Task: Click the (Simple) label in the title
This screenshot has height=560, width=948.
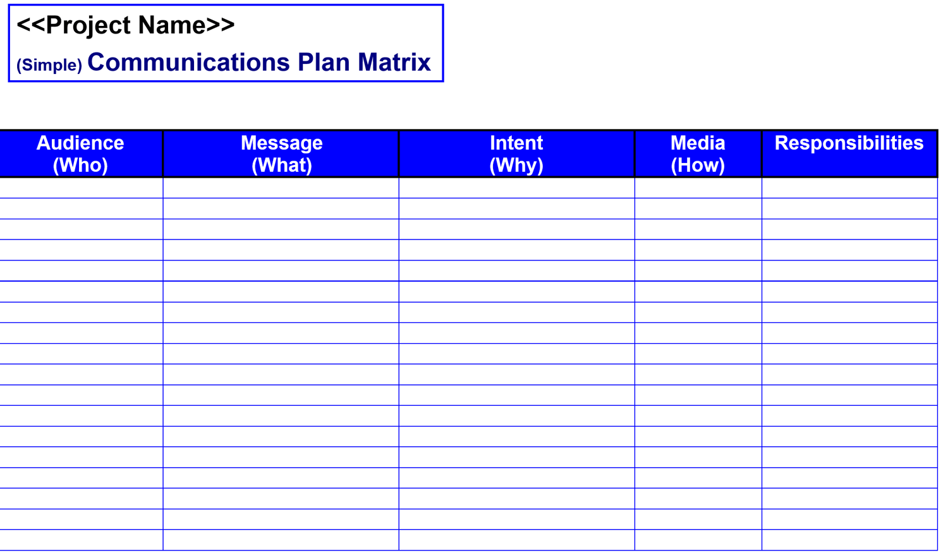Action: click(49, 65)
